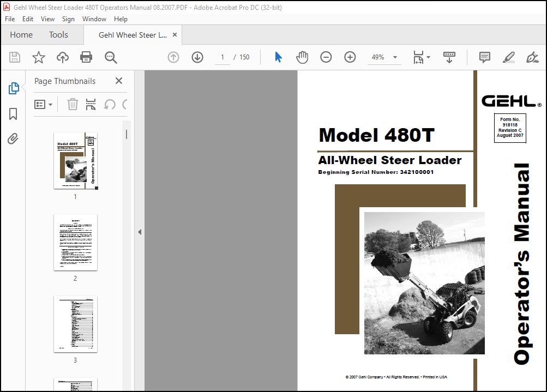The height and width of the screenshot is (392, 547).
Task: Select the Highlight text pen tool
Action: tap(509, 57)
